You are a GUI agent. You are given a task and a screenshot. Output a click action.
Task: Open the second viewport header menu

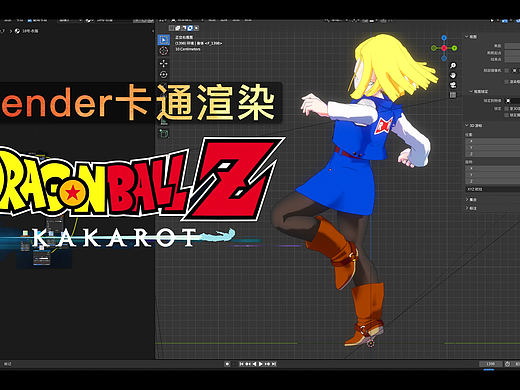pos(224,21)
